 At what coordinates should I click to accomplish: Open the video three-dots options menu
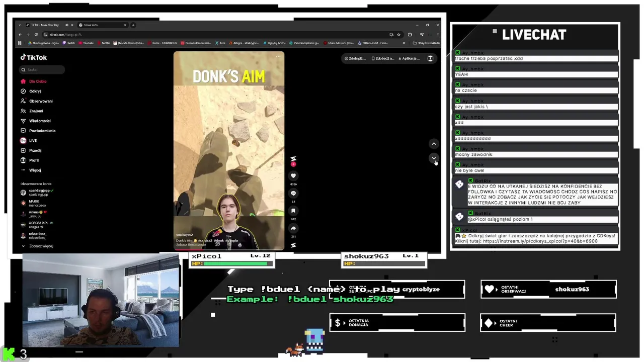click(x=278, y=57)
